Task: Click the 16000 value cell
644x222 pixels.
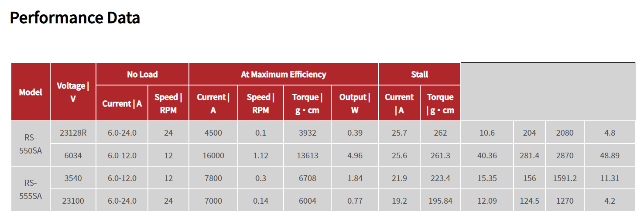Action: point(213,155)
